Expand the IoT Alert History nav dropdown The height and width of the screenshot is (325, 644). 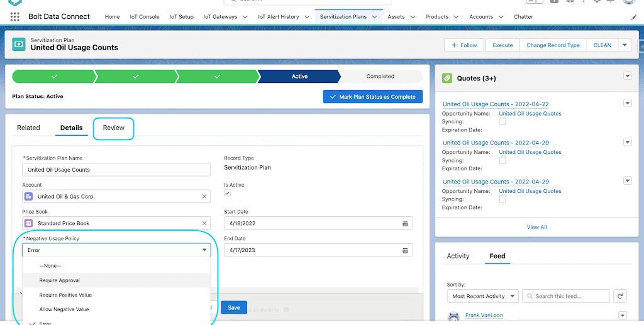[x=307, y=17]
